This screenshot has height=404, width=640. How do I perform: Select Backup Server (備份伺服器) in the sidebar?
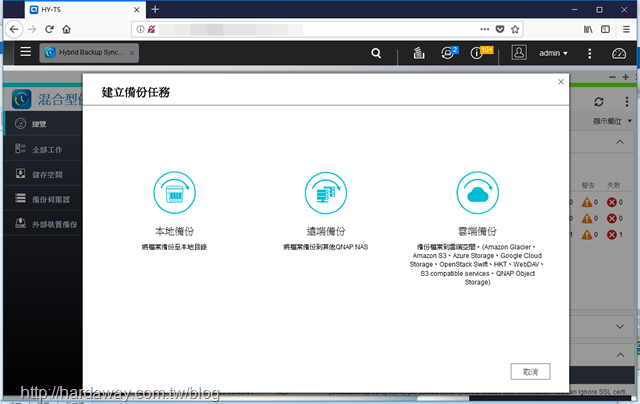click(43, 199)
